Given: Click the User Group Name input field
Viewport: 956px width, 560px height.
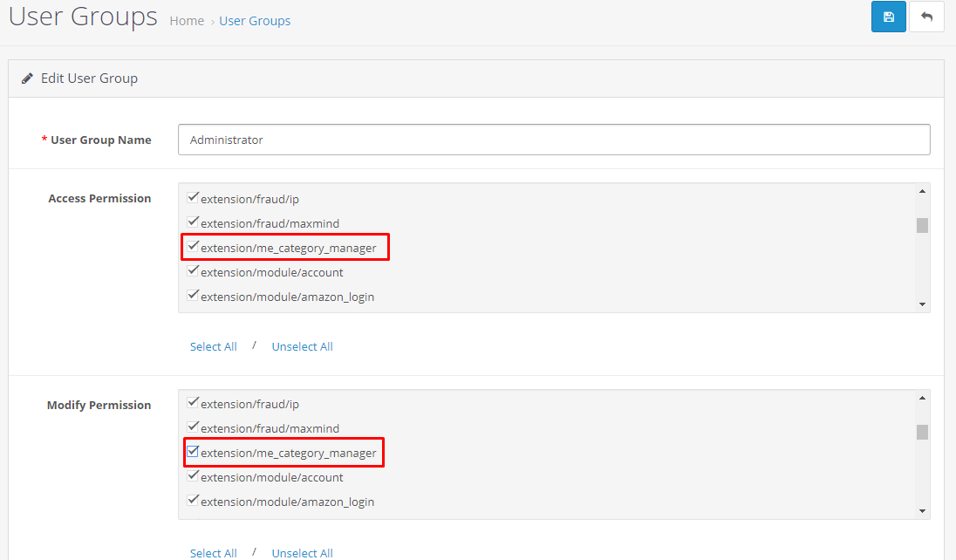Looking at the screenshot, I should (x=554, y=140).
